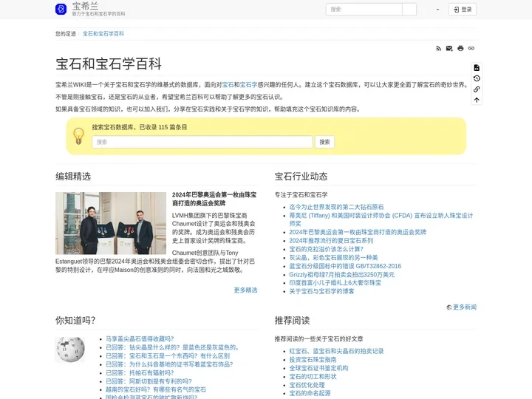Open 马亨盖尖晶石值得收藏吗 link
The width and height of the screenshot is (532, 399).
point(140,339)
